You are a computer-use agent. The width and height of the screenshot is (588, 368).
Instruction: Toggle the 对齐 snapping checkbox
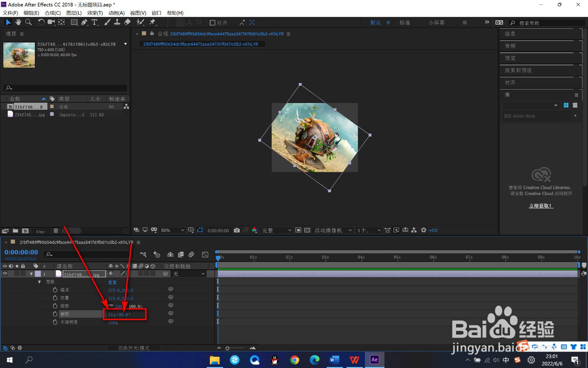tap(212, 23)
